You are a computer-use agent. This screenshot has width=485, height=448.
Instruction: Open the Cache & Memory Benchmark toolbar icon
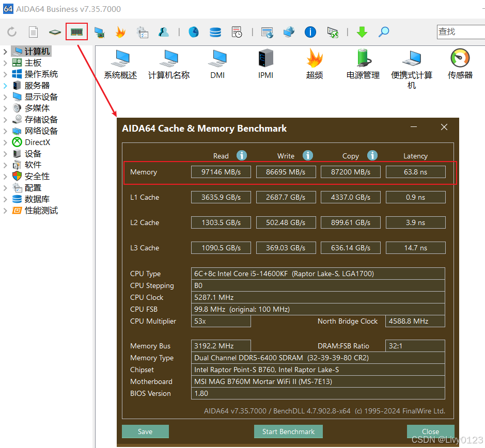tap(76, 31)
